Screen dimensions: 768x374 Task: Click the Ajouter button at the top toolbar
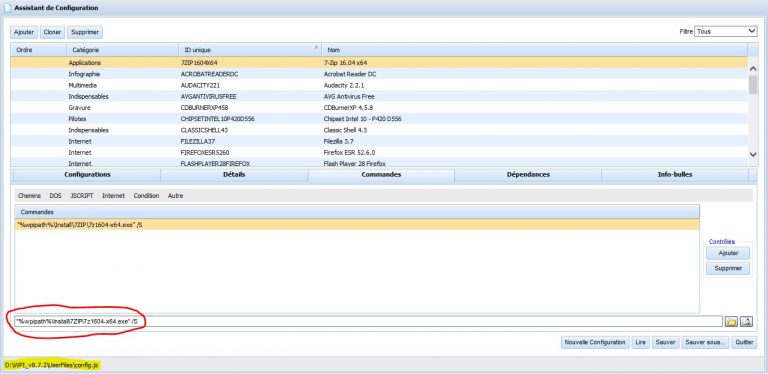[x=24, y=32]
